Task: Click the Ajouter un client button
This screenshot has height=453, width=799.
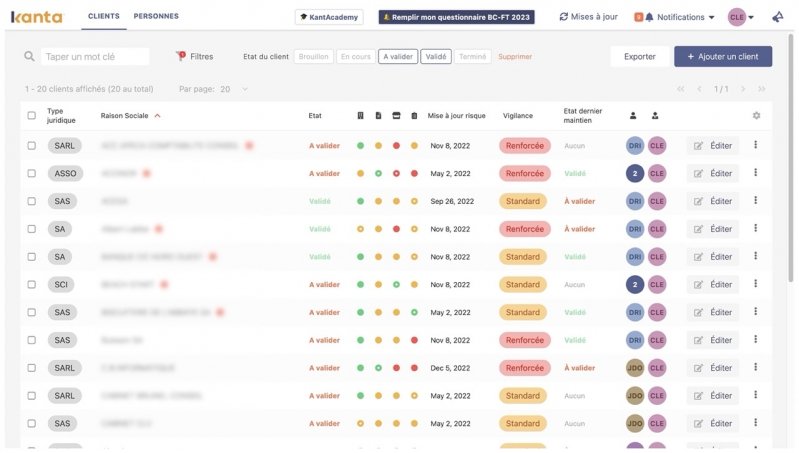Action: [x=722, y=57]
